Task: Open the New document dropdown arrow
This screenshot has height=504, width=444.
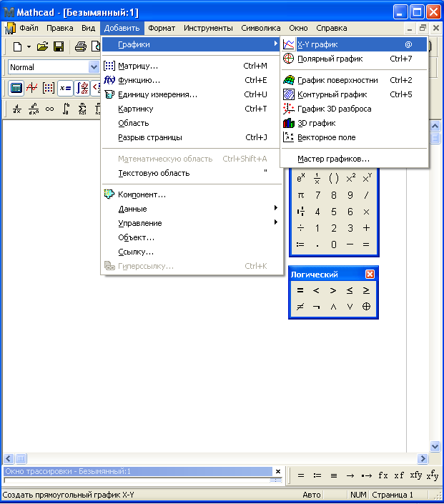Action: tap(29, 47)
